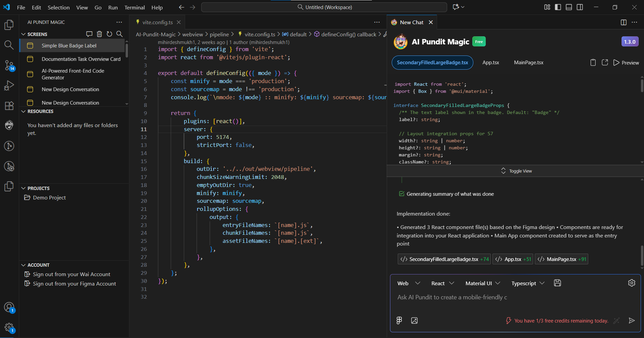Click Toggle View to collapse the code preview
This screenshot has width=644, height=338.
pyautogui.click(x=517, y=171)
